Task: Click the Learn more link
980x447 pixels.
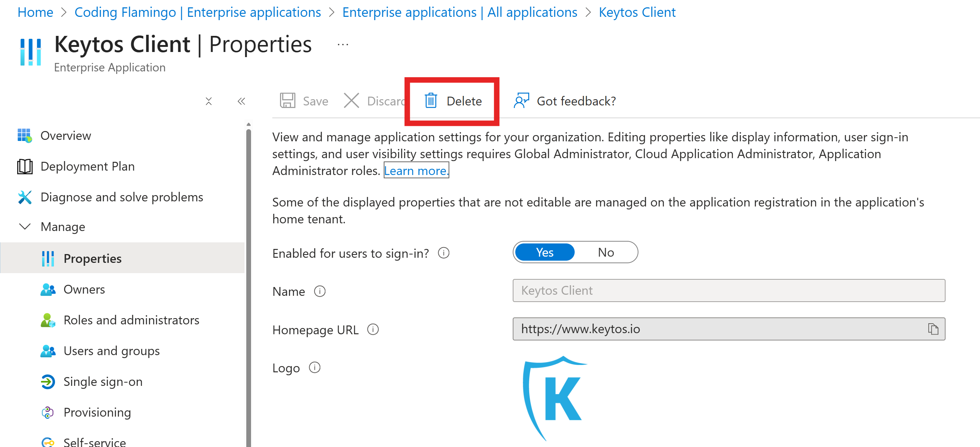Action: click(416, 171)
